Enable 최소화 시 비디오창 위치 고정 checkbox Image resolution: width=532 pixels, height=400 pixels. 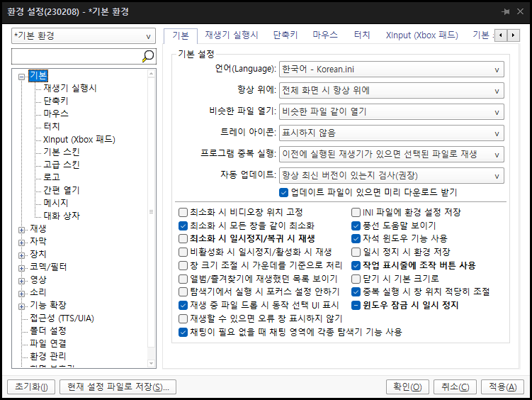[x=183, y=213]
